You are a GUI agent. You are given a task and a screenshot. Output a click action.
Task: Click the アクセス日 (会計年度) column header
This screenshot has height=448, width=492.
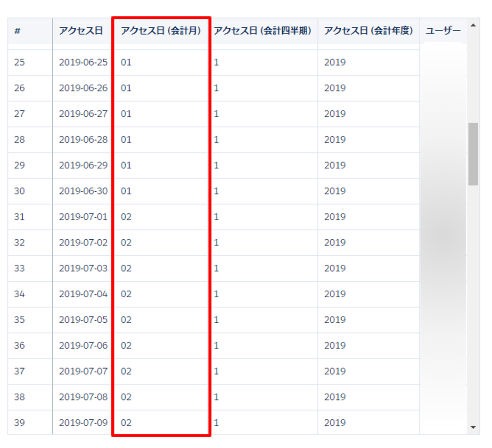(x=368, y=31)
